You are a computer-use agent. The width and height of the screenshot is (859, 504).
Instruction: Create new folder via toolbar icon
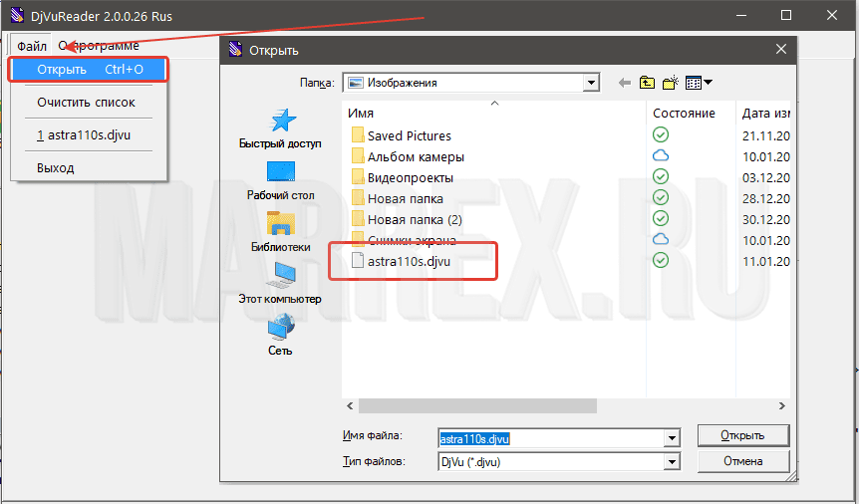[671, 83]
